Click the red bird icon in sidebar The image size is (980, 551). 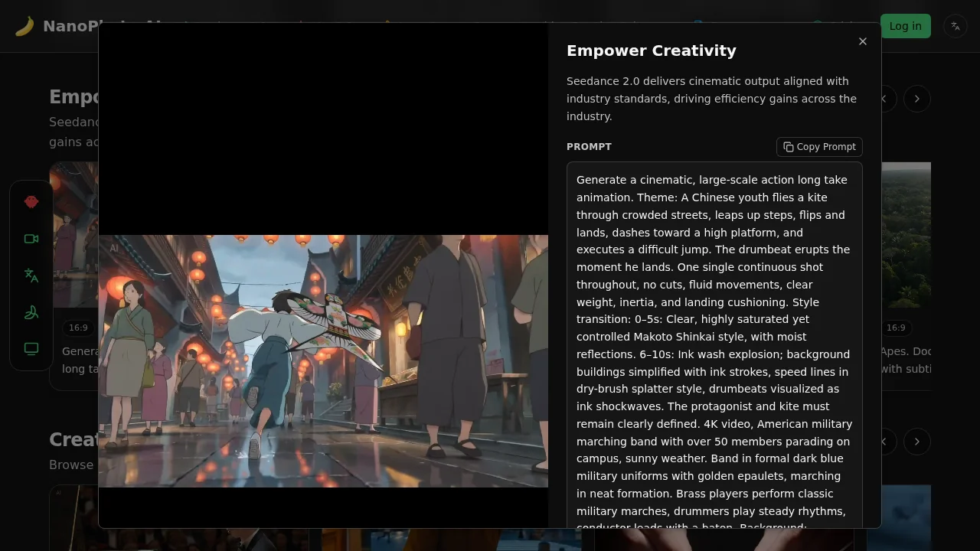(31, 202)
